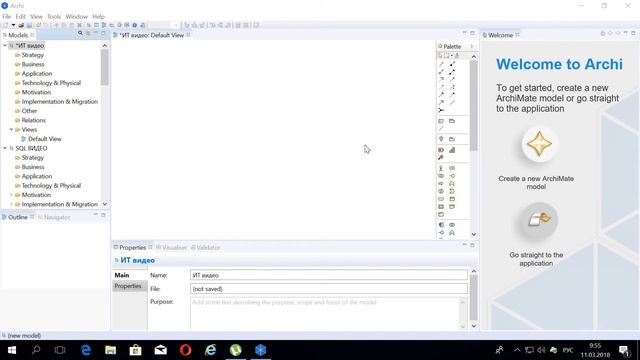Pick the Application Component element
Screen dimensions: 640x360
[x=441, y=225]
